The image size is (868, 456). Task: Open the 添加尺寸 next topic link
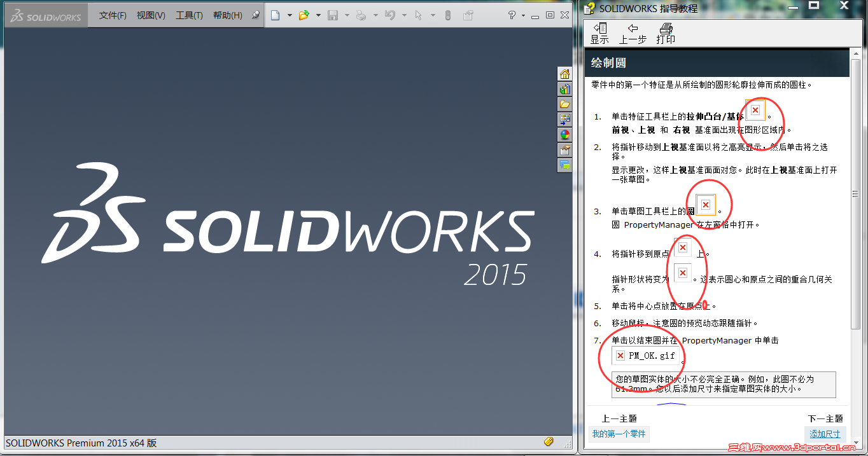pos(825,434)
